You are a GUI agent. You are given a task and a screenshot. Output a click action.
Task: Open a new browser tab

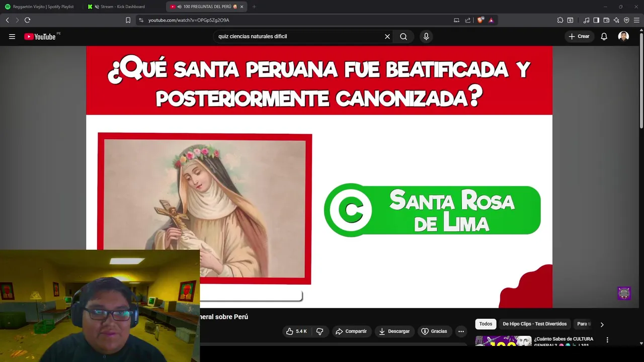click(254, 7)
